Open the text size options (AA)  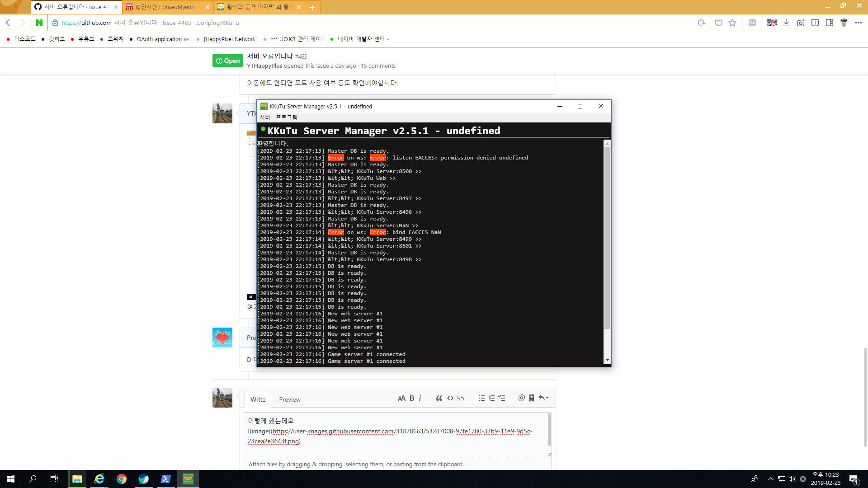click(x=402, y=398)
